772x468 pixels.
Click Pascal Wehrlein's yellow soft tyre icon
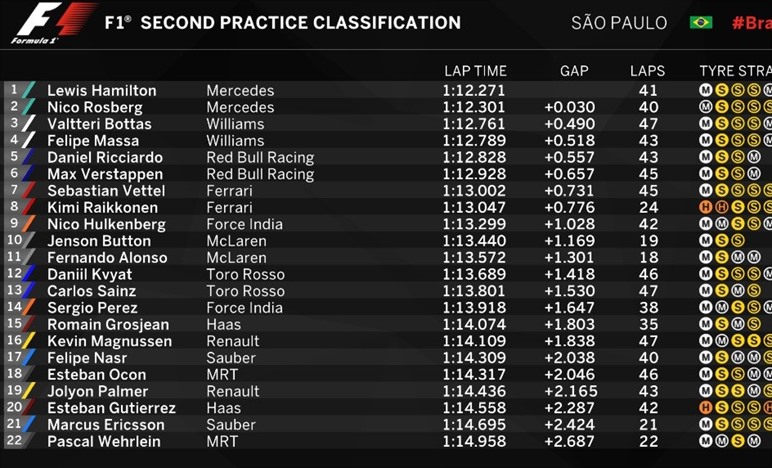coord(738,441)
